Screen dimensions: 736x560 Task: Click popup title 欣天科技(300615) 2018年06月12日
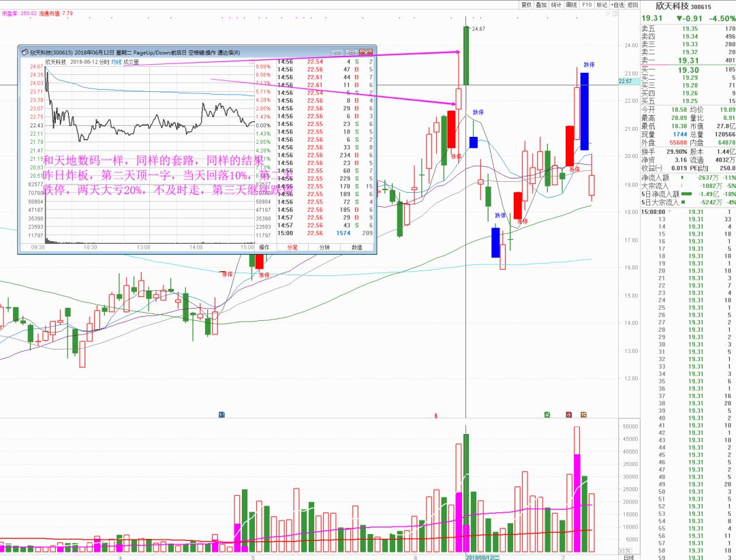[72, 52]
